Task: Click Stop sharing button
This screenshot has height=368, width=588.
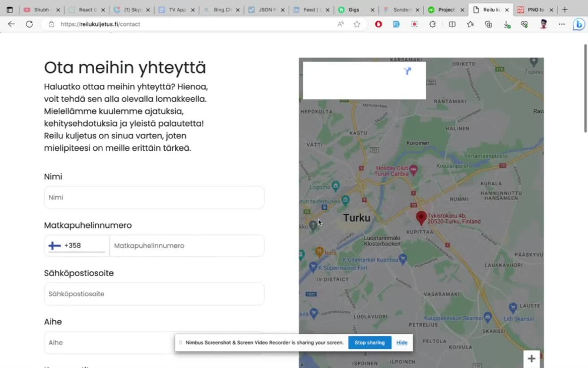Action: [370, 343]
